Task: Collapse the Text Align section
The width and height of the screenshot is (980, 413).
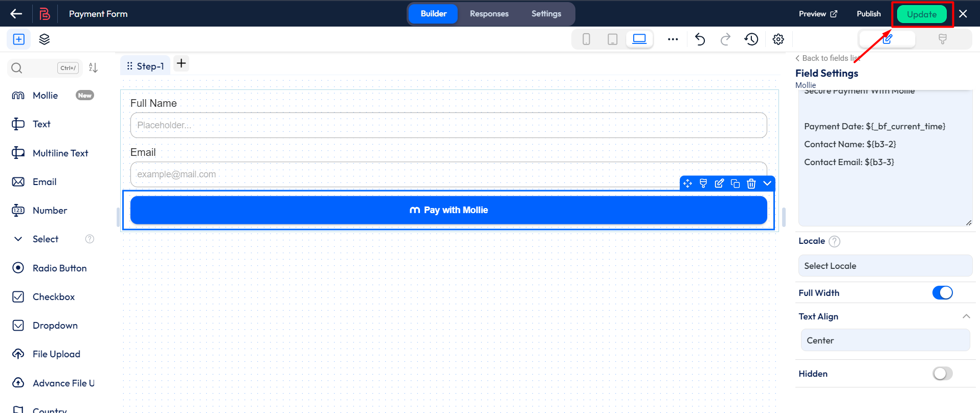Action: pyautogui.click(x=966, y=316)
